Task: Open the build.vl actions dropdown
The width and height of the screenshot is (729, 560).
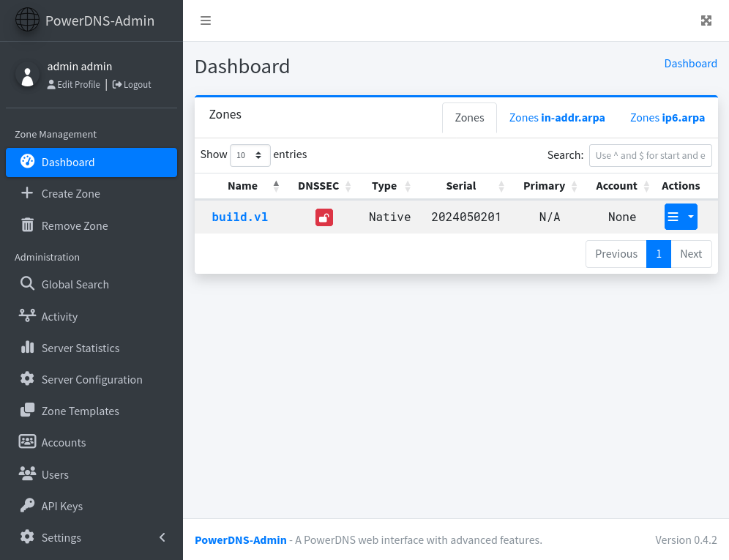Action: [x=690, y=217]
